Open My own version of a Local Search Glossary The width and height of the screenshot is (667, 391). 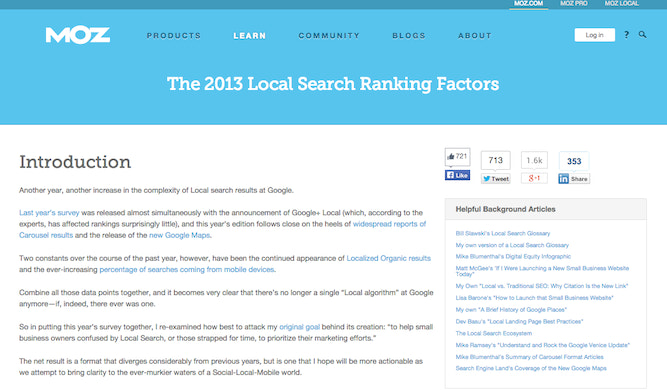click(512, 245)
